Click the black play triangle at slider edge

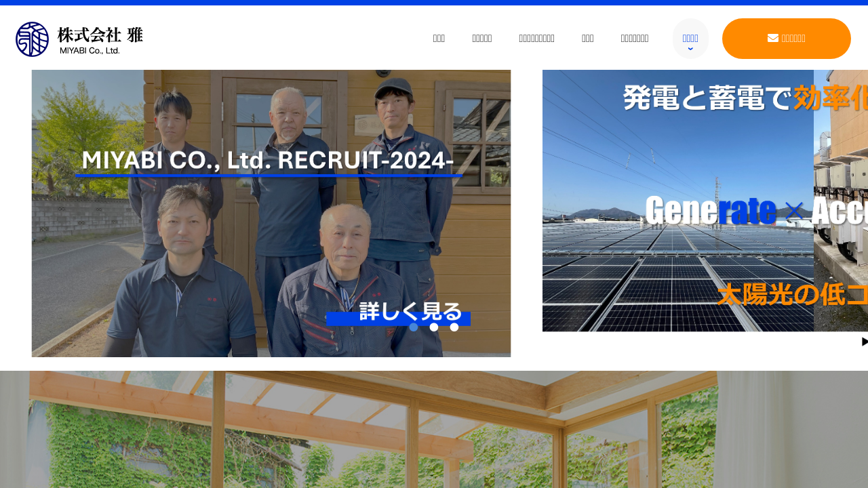(x=865, y=342)
